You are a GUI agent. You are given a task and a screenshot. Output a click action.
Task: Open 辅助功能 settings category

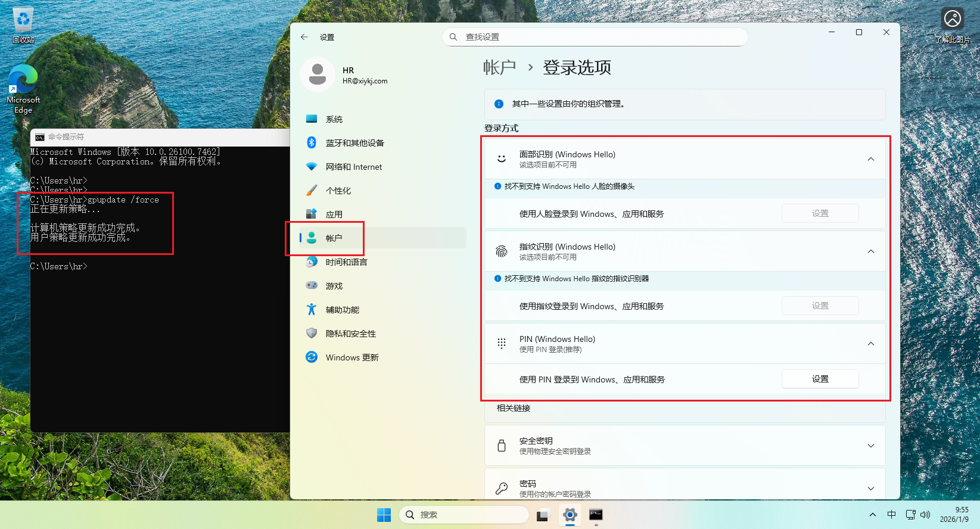pos(382,310)
